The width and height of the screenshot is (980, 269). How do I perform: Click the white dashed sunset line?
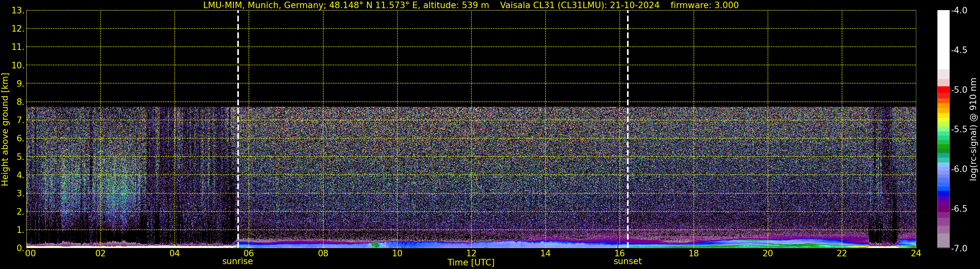(628, 114)
